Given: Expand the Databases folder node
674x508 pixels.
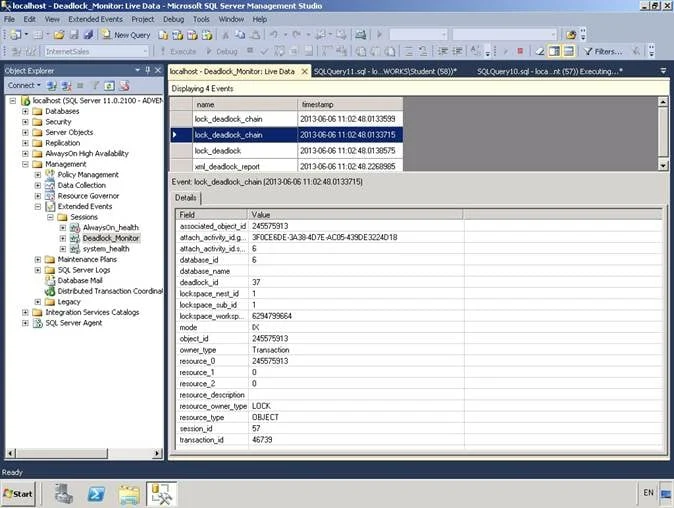Looking at the screenshot, I should [x=25, y=111].
